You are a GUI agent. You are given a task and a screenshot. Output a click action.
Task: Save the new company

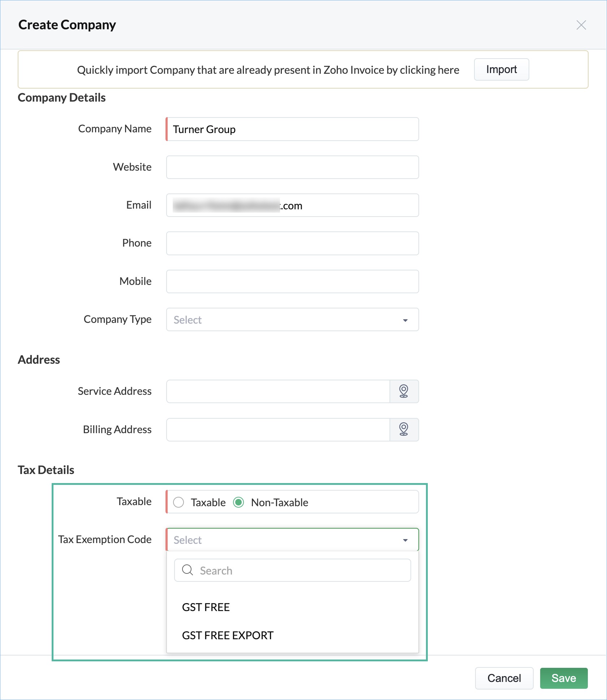click(564, 678)
